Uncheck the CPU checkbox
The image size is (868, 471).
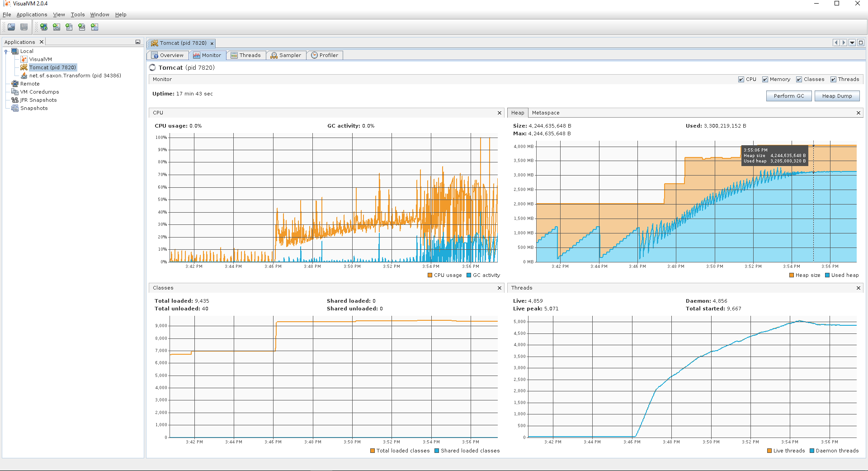click(x=741, y=80)
